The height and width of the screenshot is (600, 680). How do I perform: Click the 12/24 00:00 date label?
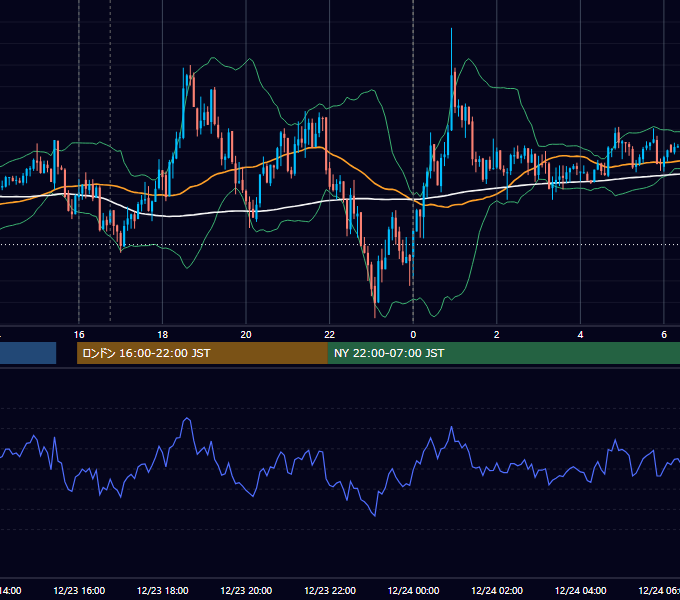click(x=413, y=590)
